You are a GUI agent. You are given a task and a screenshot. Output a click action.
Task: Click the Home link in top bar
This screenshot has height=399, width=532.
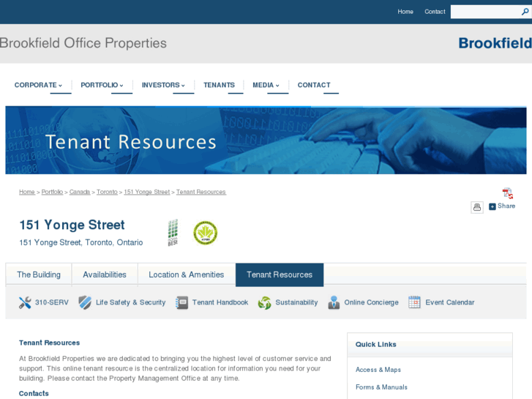[405, 12]
